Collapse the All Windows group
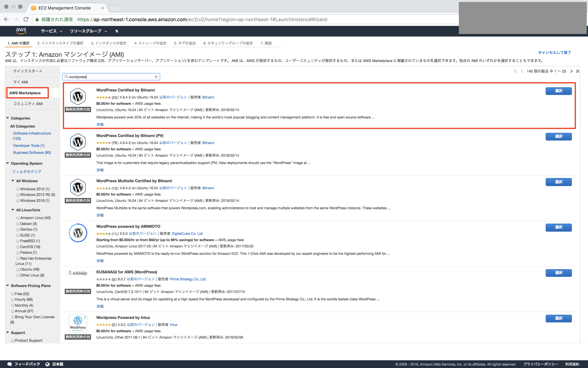 tap(13, 181)
